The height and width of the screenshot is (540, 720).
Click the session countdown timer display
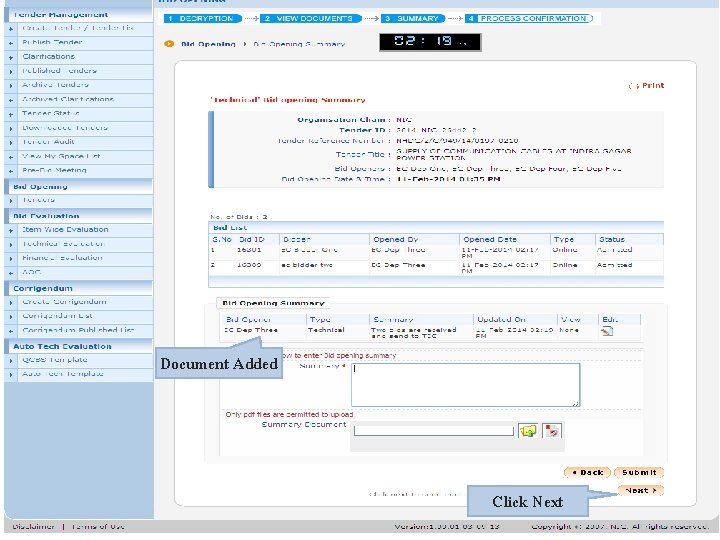tap(430, 42)
